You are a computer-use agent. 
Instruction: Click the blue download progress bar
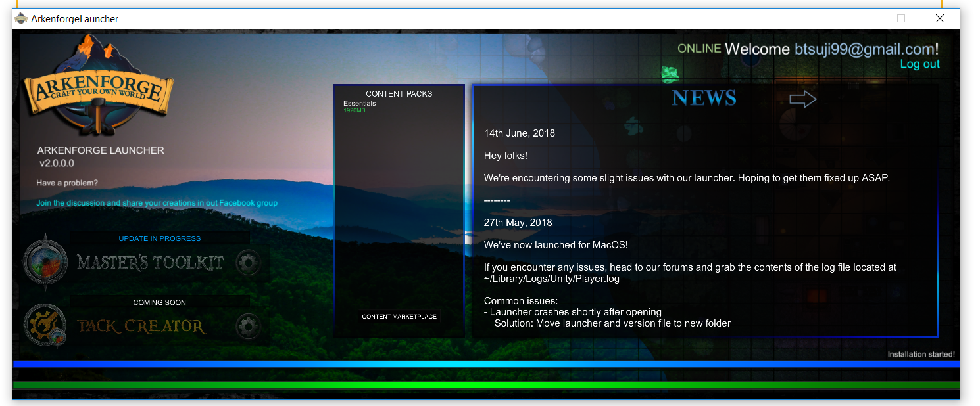click(485, 364)
